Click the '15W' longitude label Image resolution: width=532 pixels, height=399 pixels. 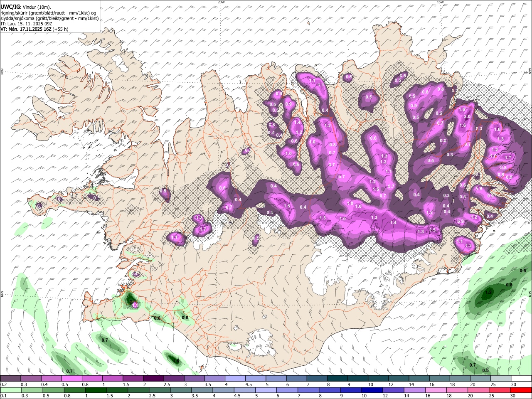click(440, 2)
